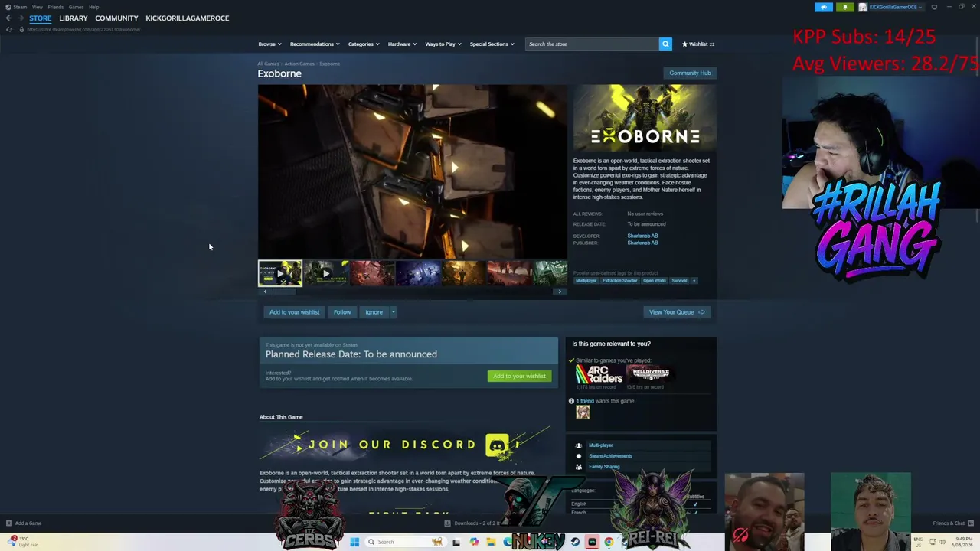Viewport: 980px width, 551px height.
Task: Click the ARC Raiders similar game image
Action: [x=599, y=374]
